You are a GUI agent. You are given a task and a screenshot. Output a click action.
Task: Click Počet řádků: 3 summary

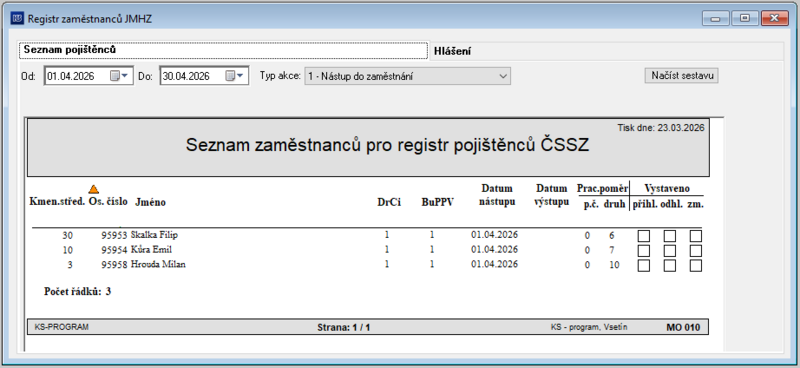[78, 292]
